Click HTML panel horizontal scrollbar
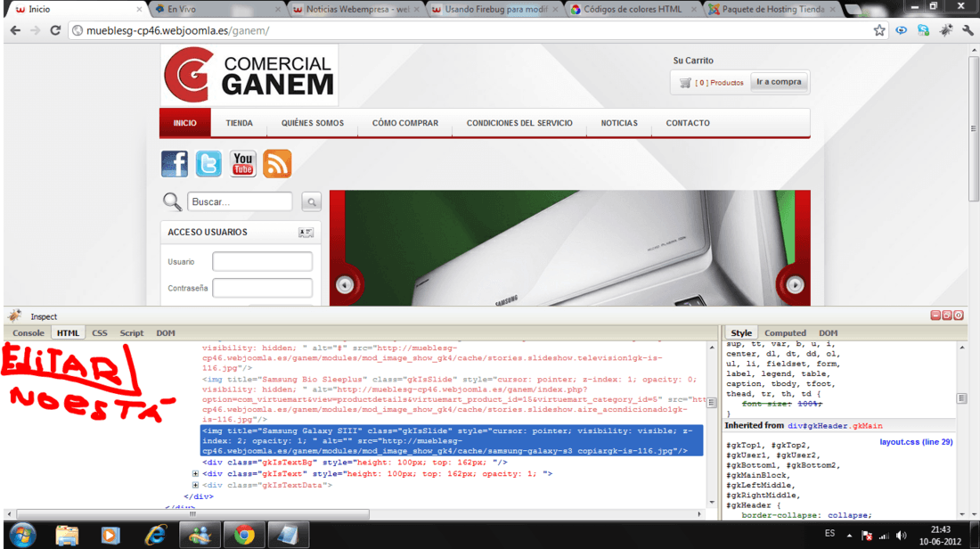Screen dimensions: 980x549 point(192,514)
